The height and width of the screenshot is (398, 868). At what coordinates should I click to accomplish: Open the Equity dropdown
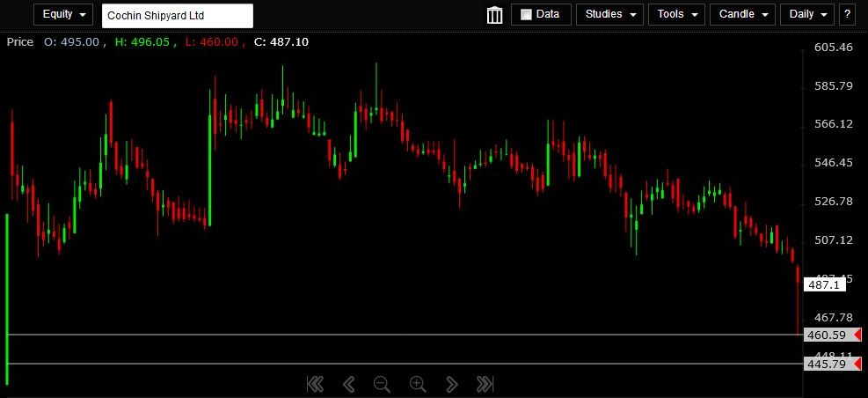[x=62, y=15]
